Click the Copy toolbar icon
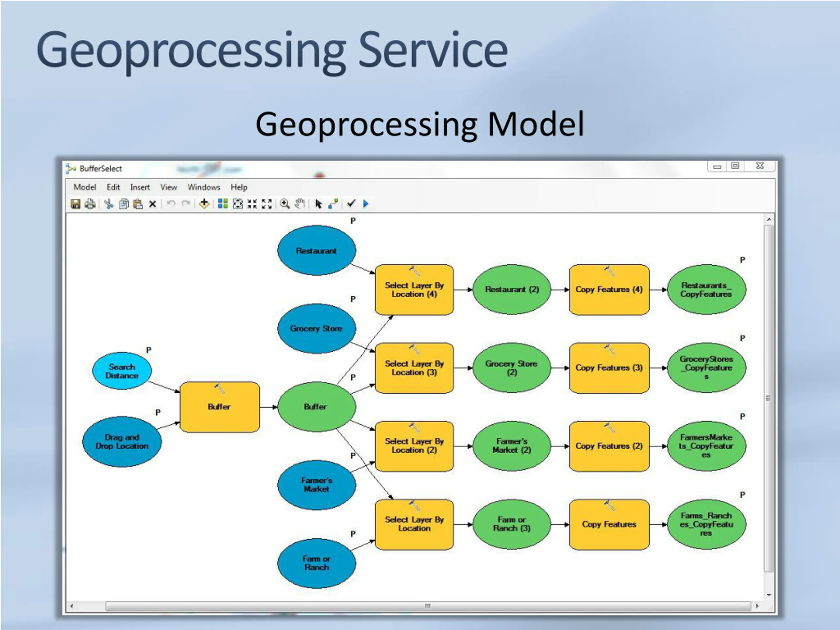Screen dimensions: 840x630 tap(124, 204)
